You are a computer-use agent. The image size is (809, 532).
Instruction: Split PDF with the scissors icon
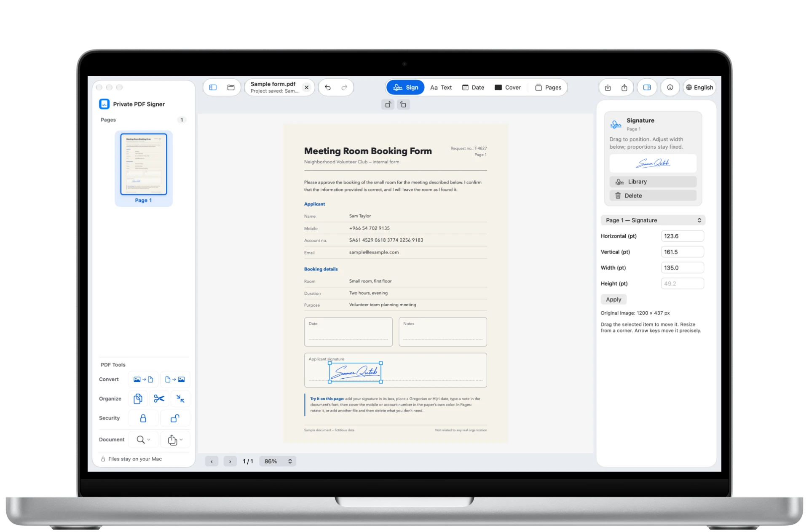tap(159, 398)
